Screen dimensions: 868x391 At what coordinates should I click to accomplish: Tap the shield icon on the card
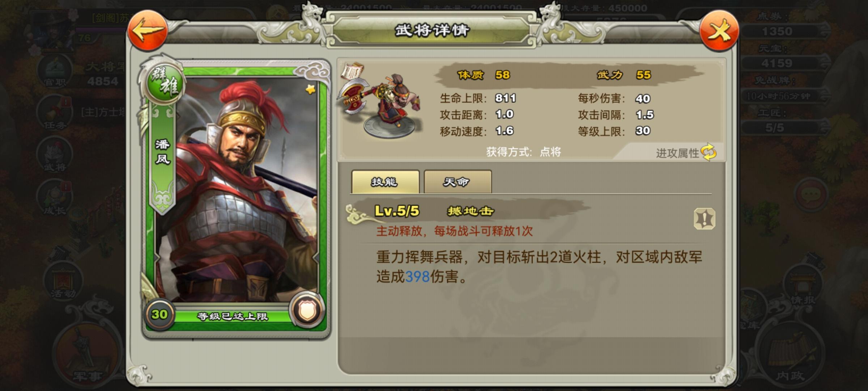(307, 311)
